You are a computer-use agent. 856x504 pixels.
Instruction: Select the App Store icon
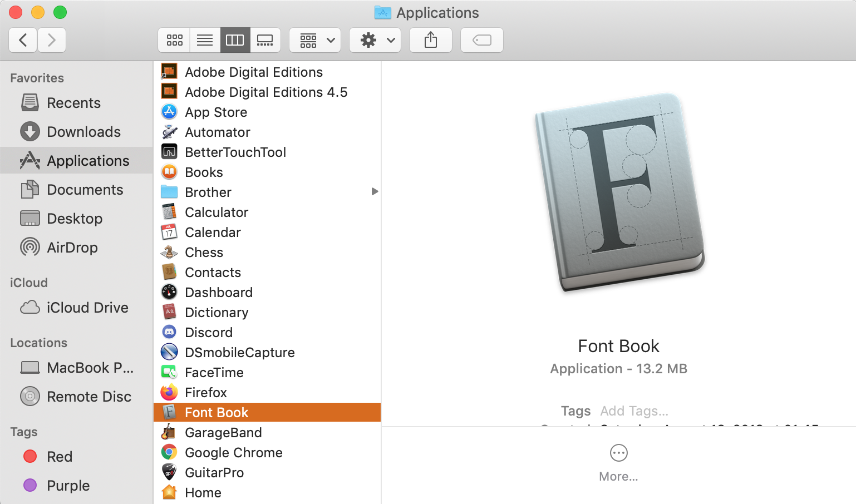tap(169, 112)
